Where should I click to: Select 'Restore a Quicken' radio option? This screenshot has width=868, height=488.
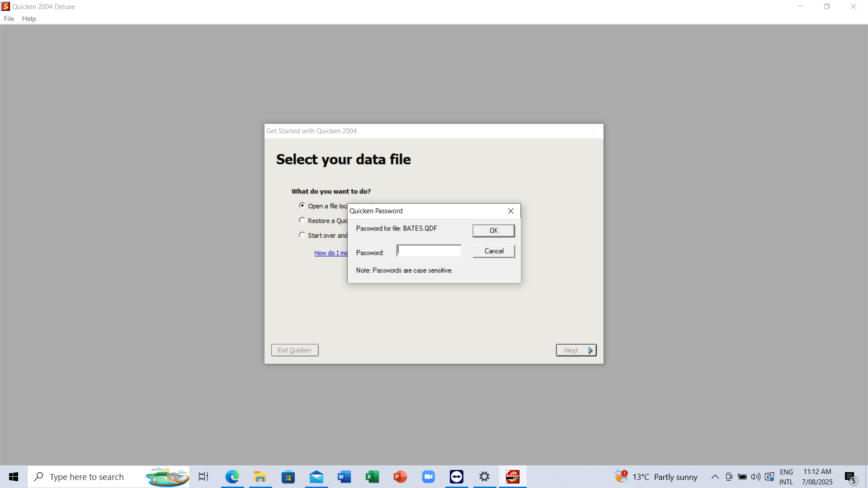click(x=302, y=221)
